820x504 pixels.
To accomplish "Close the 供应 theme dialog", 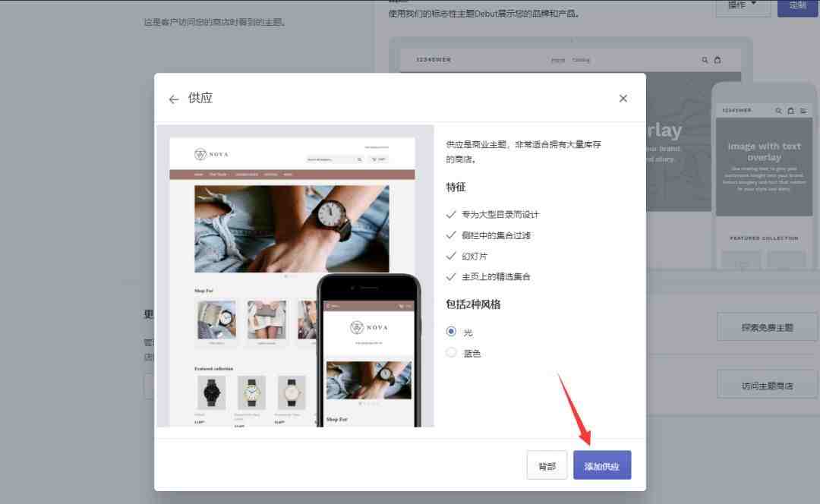I will [x=623, y=98].
